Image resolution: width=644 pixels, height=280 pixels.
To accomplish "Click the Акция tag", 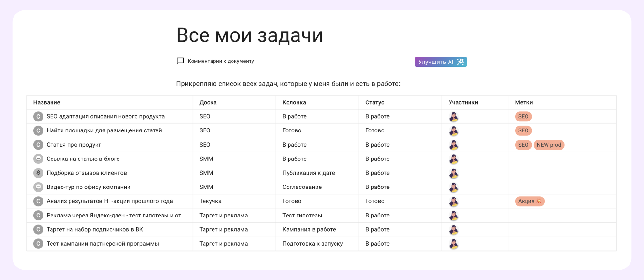I will coord(530,201).
